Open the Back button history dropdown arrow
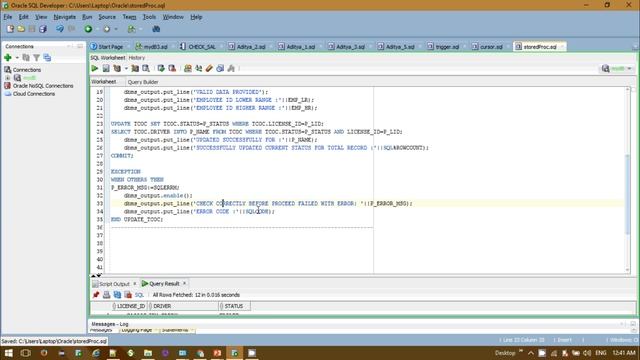The width and height of the screenshot is (640, 360). [97, 29]
